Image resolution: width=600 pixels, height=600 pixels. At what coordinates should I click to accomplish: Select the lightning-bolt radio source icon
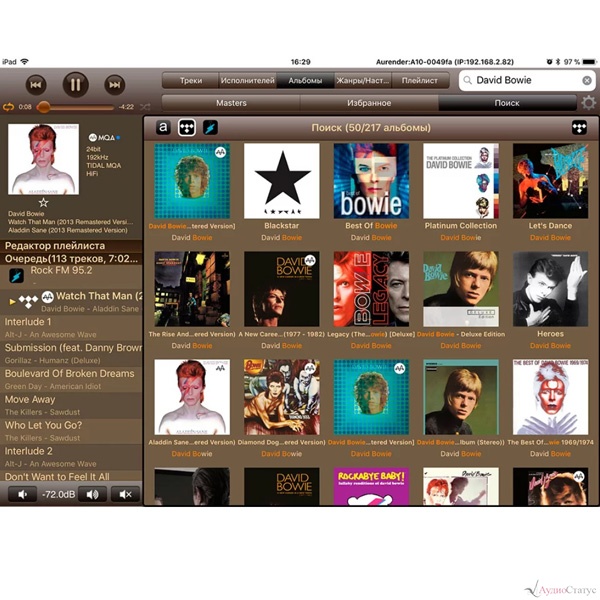tap(210, 127)
